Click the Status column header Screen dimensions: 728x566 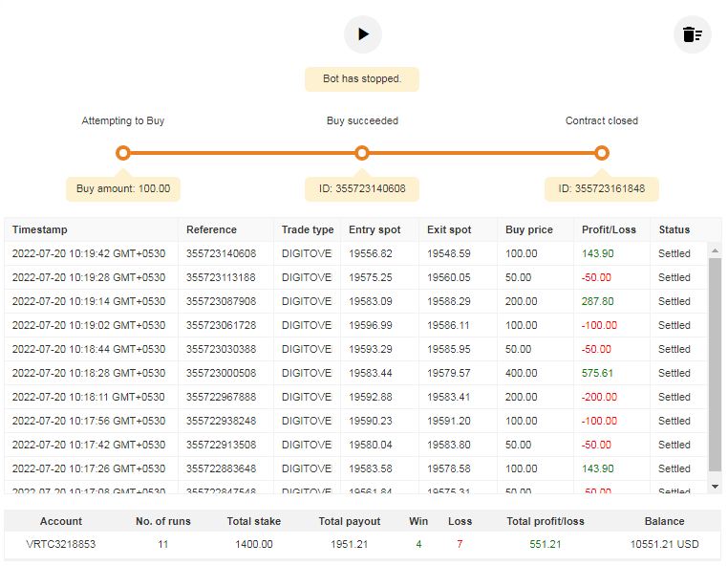[x=674, y=229]
